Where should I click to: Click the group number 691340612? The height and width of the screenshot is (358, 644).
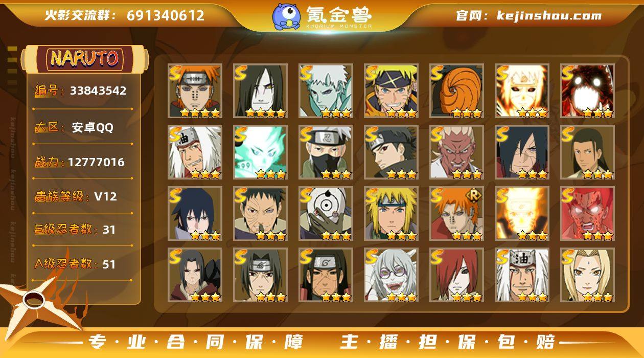(166, 15)
